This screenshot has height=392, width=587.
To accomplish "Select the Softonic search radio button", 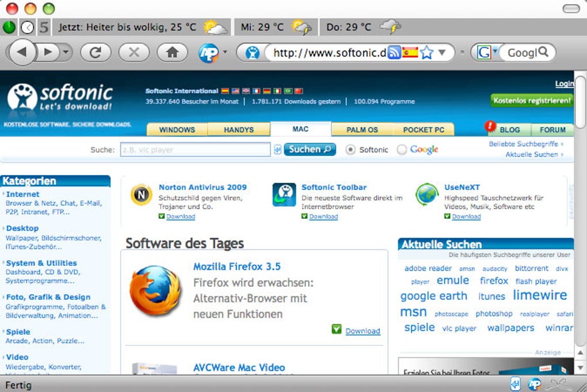I will 350,150.
